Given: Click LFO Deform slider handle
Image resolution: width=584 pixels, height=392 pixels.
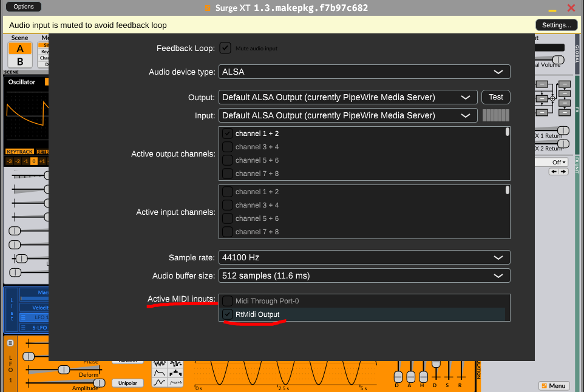Looking at the screenshot, I should pos(64,370).
